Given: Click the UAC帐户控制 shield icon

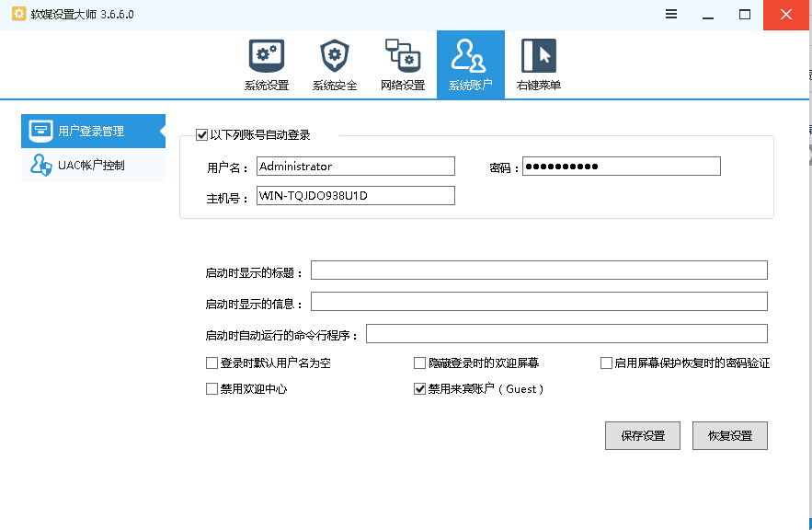Looking at the screenshot, I should (40, 166).
